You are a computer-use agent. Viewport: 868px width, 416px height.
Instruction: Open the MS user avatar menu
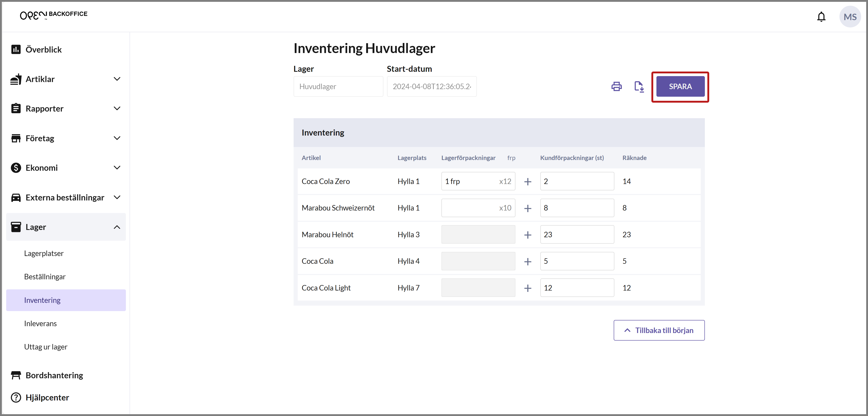(x=850, y=17)
